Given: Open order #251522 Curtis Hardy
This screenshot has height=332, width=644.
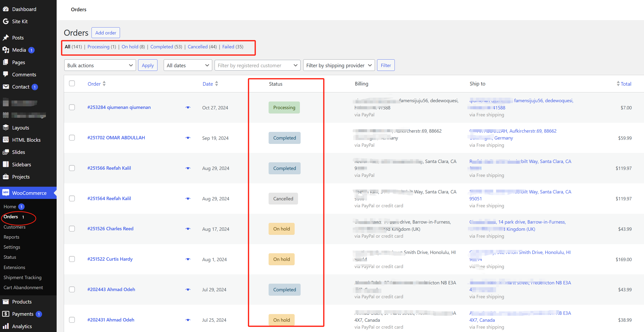Looking at the screenshot, I should click(x=110, y=259).
